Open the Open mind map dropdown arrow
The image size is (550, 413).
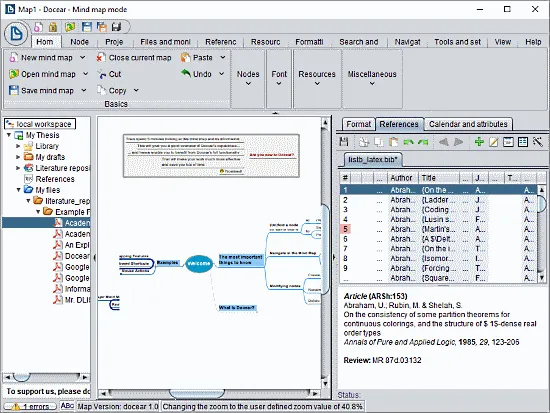(x=85, y=74)
